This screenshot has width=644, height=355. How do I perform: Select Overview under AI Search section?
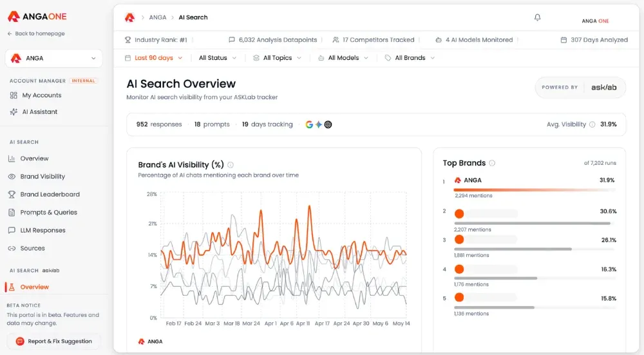pos(35,158)
